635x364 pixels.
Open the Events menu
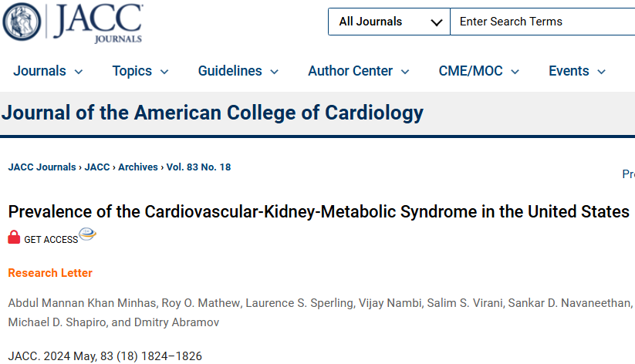pyautogui.click(x=577, y=71)
